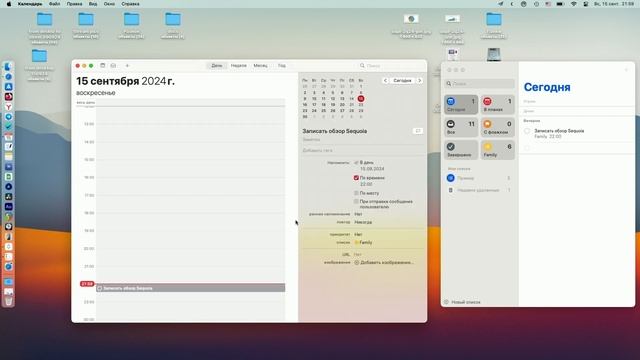Select day 15 in mini calendar
Image resolution: width=640 pixels, height=360 pixels.
click(x=361, y=98)
